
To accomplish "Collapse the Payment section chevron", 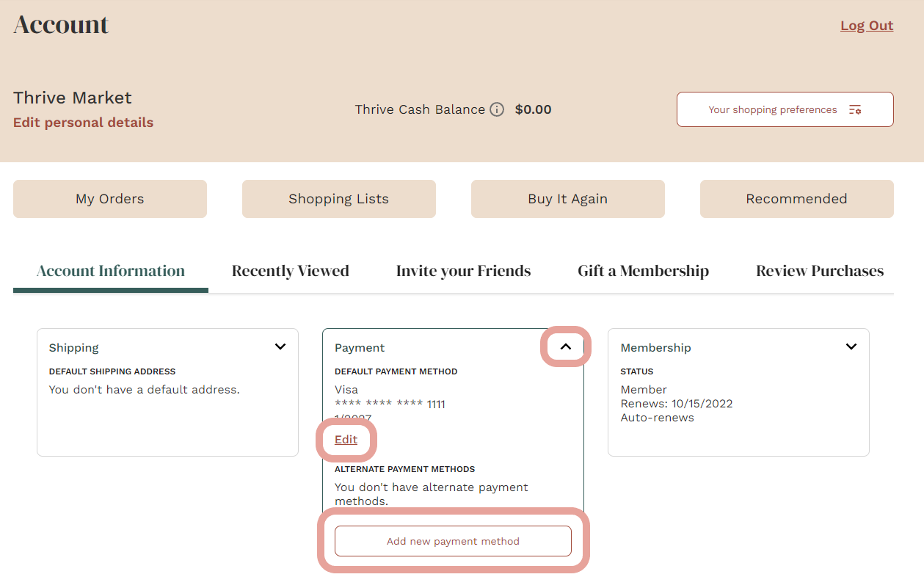I will [x=565, y=346].
